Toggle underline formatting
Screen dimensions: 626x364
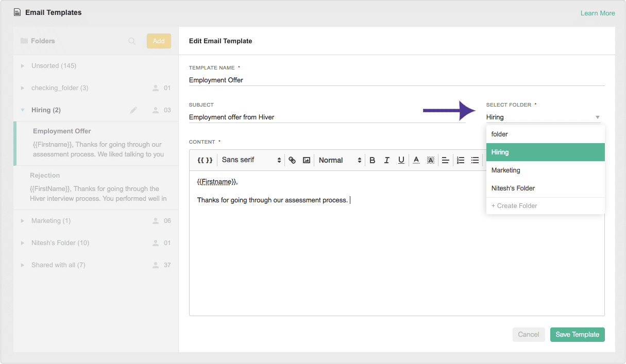click(401, 160)
